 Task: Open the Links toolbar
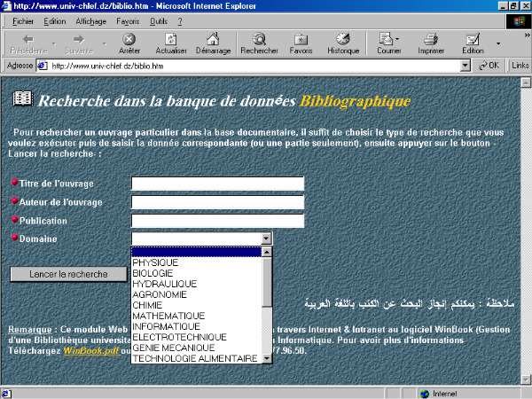click(520, 65)
